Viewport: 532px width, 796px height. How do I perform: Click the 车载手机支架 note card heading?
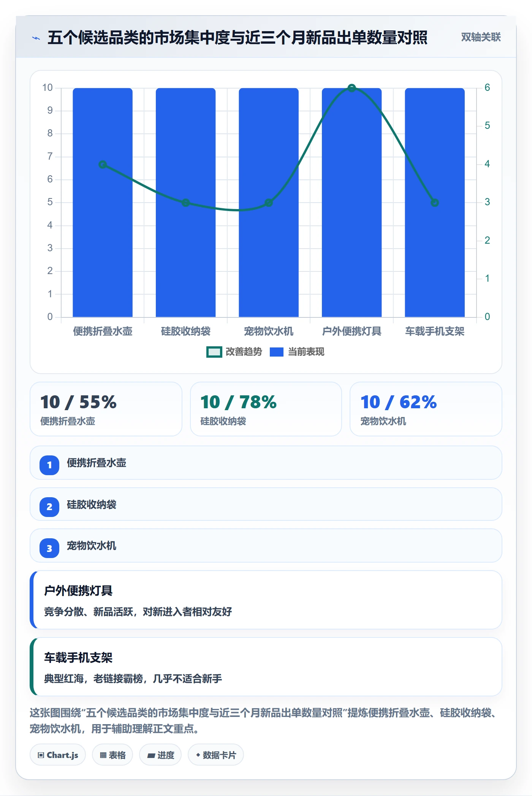tap(78, 658)
